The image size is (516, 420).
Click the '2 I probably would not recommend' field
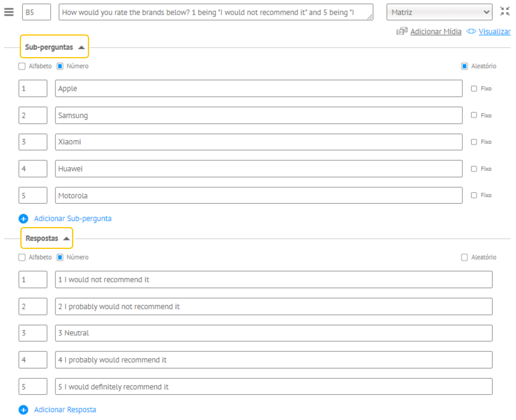click(274, 307)
